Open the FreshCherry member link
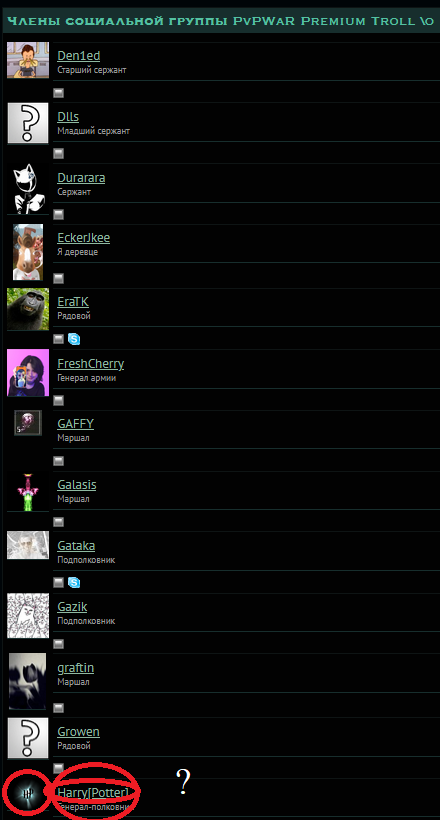The image size is (440, 820). point(91,363)
